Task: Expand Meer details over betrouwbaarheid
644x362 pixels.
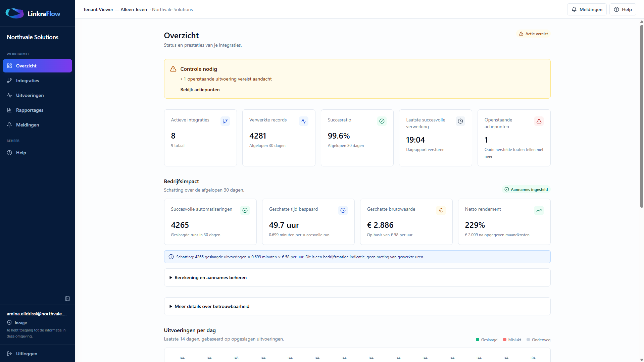Action: click(x=357, y=306)
